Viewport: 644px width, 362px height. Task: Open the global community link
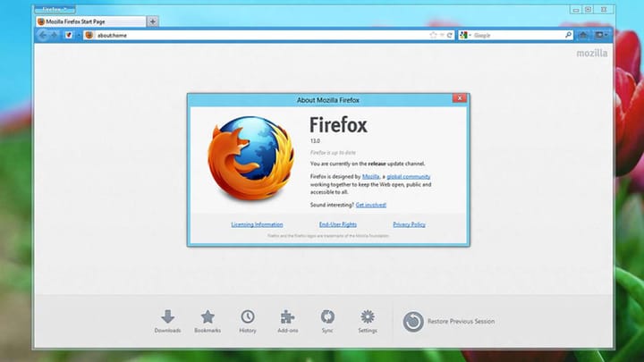pos(408,176)
